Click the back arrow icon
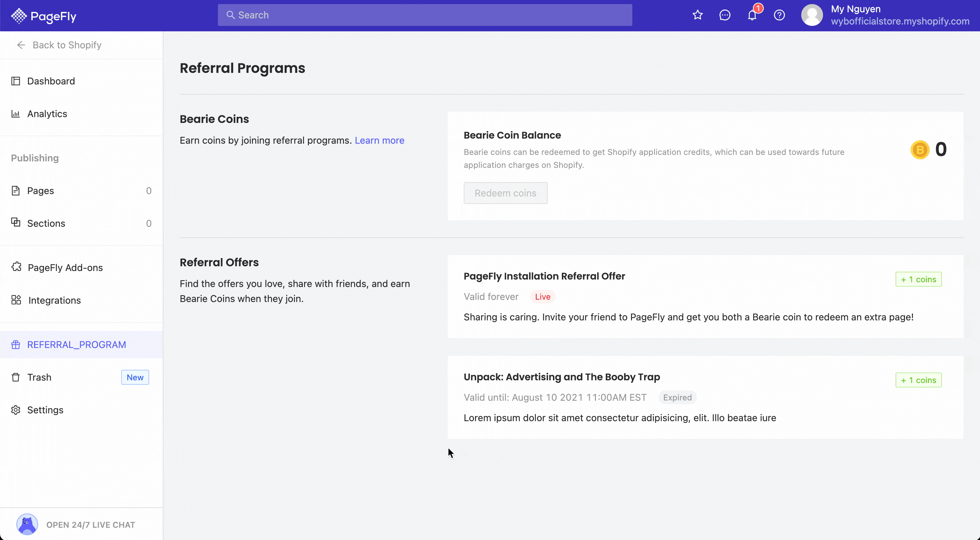The image size is (980, 540). point(21,45)
